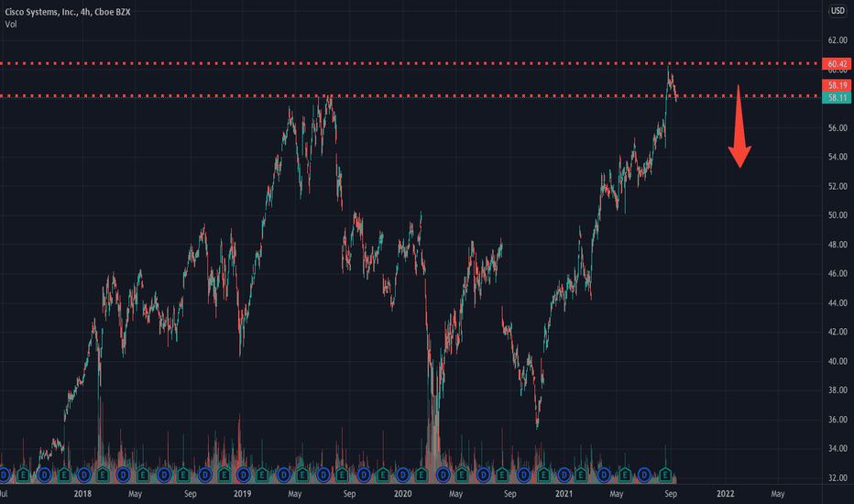Open earnings marker nearest Sep 2020 label
This screenshot has height=504, width=854.
click(x=502, y=475)
